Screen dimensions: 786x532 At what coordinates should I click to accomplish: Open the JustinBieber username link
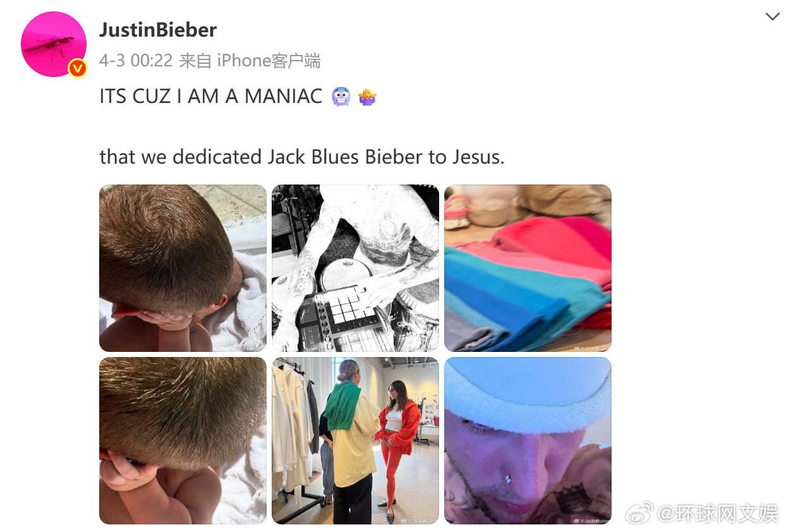pyautogui.click(x=158, y=30)
